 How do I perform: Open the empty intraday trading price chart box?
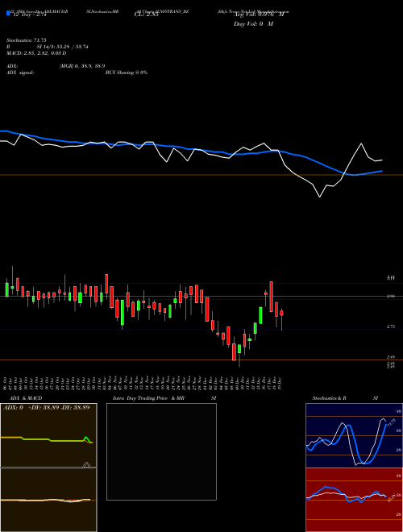click(161, 451)
